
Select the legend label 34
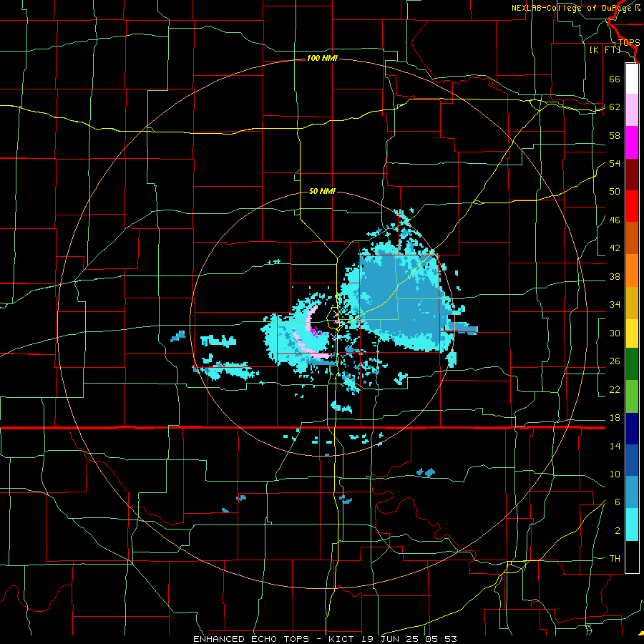pyautogui.click(x=615, y=305)
